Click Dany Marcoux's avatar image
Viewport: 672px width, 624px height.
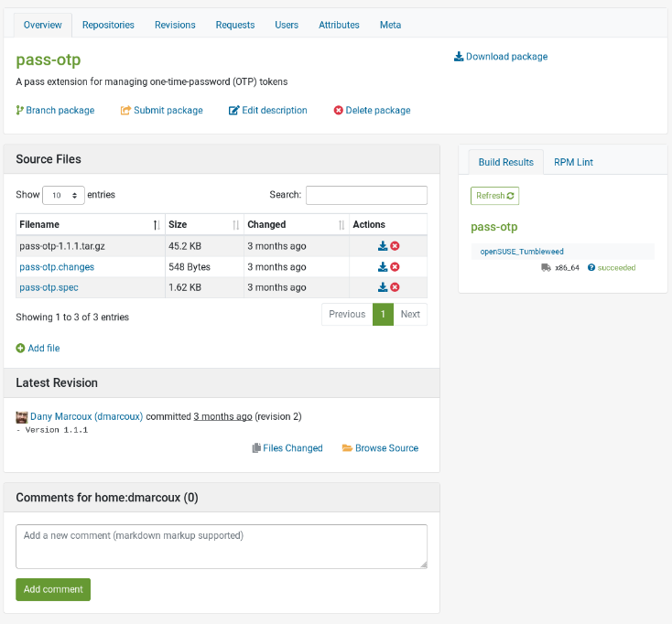pyautogui.click(x=22, y=416)
